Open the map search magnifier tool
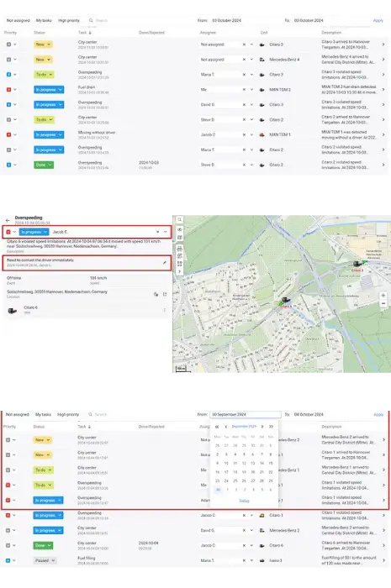The width and height of the screenshot is (391, 588). pos(180,220)
